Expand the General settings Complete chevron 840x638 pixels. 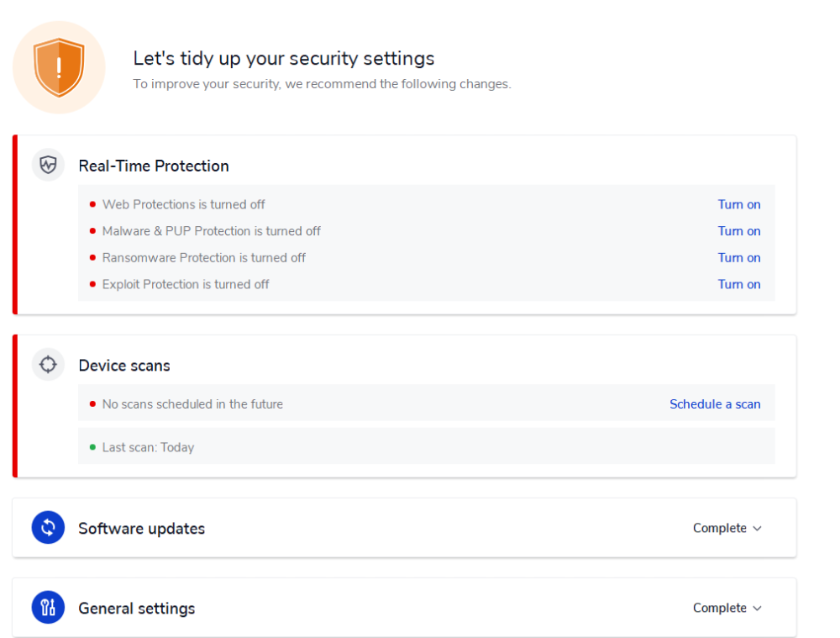tap(757, 609)
